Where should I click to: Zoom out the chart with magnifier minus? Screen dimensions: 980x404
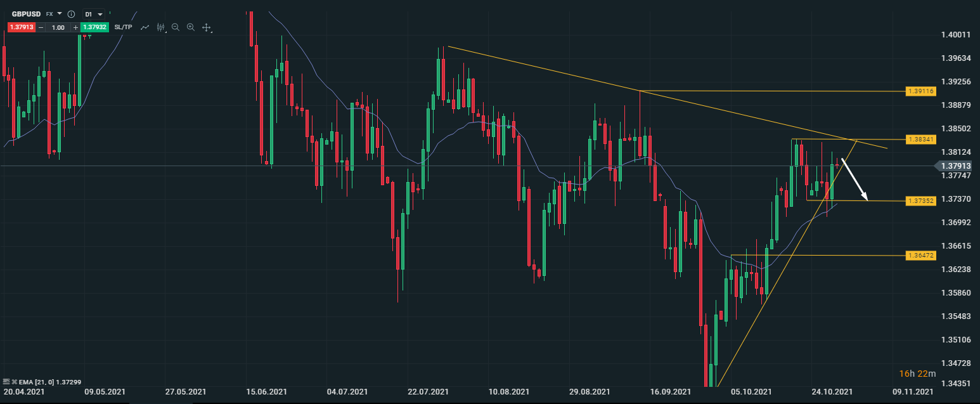pos(176,27)
